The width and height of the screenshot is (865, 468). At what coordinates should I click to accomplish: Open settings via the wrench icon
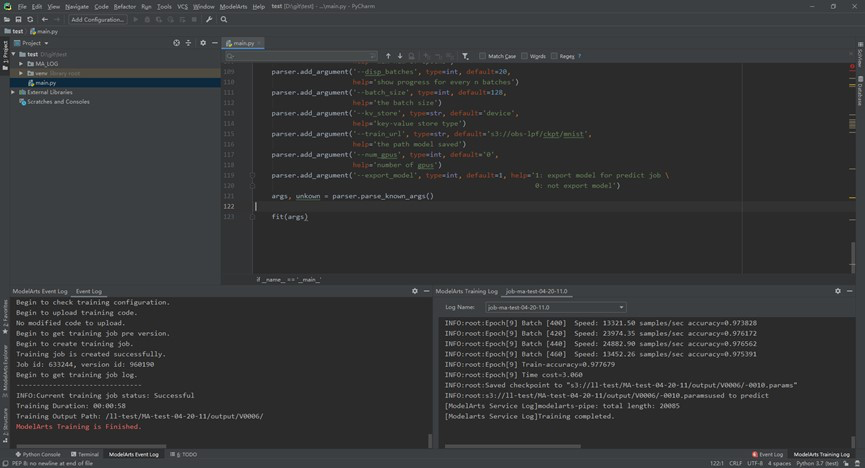tap(211, 19)
